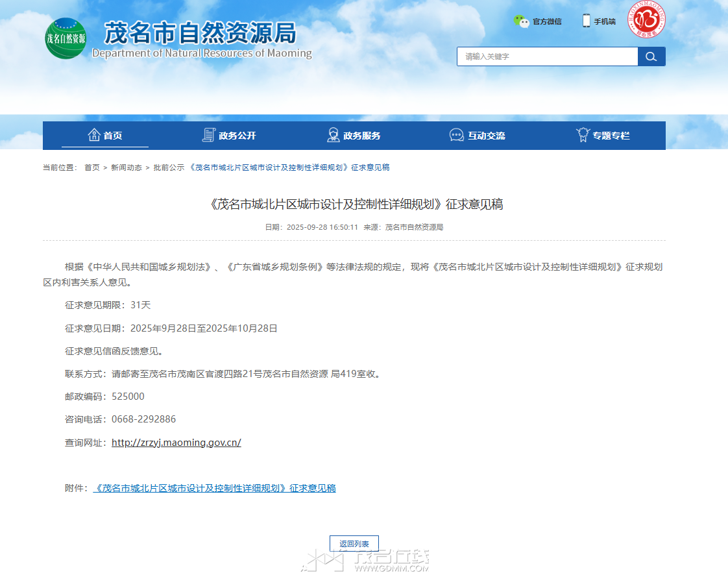Open the 互动交流 navigation menu

(487, 136)
